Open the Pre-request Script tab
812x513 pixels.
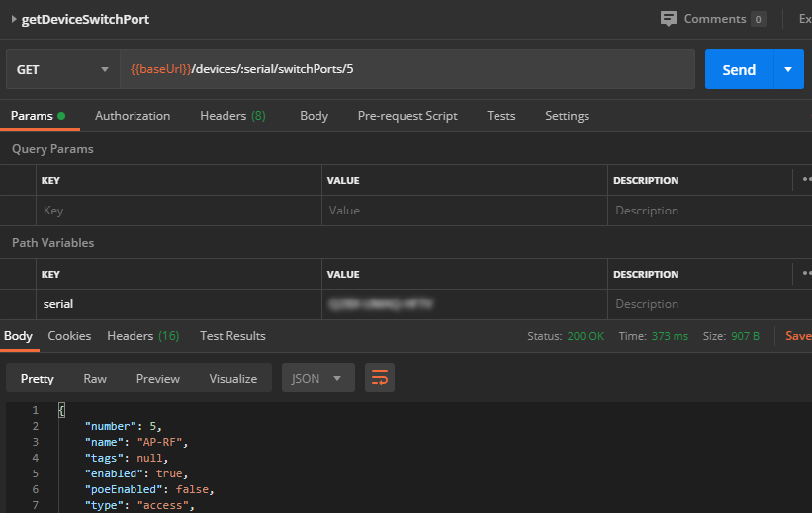pos(407,116)
